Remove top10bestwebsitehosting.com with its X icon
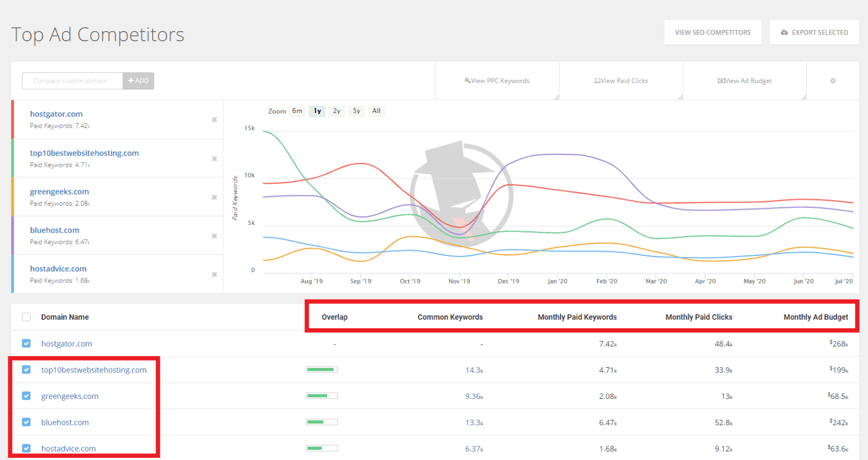Image resolution: width=868 pixels, height=460 pixels. [x=214, y=159]
